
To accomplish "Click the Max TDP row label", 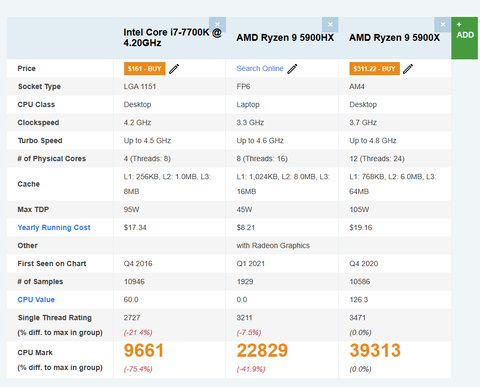I will click(33, 209).
